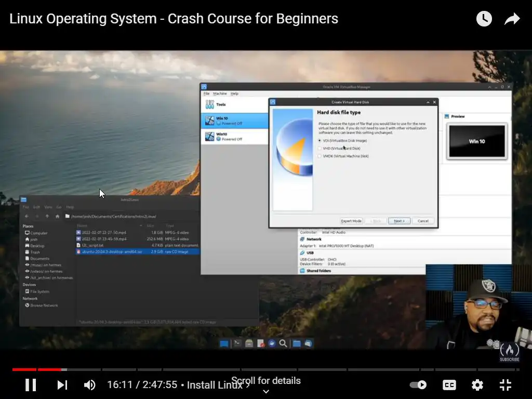Select VMDK (Virtual Machine Disk) option

[343, 156]
